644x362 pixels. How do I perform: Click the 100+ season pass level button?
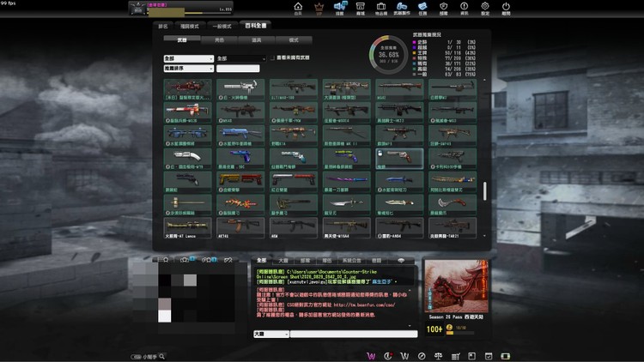tap(434, 329)
